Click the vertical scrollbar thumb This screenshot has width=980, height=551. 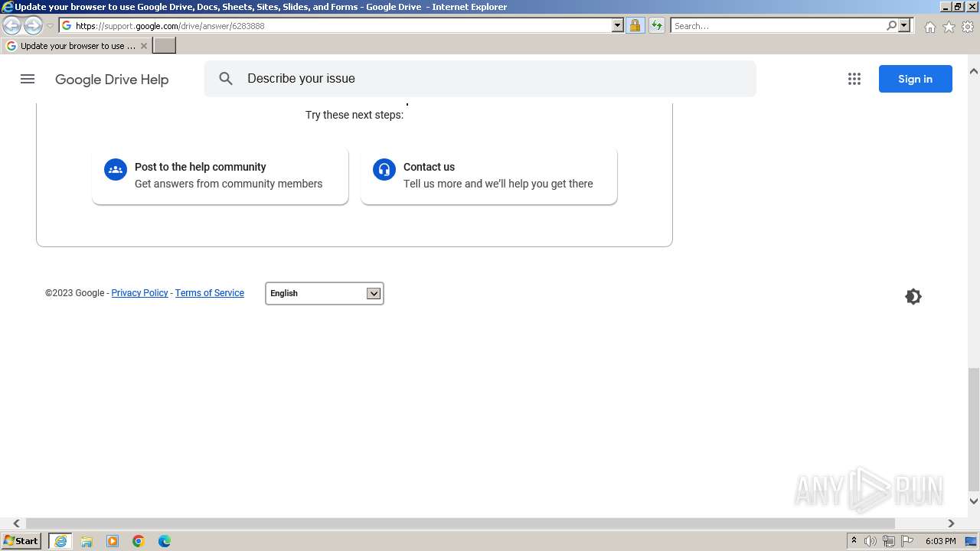coord(974,429)
